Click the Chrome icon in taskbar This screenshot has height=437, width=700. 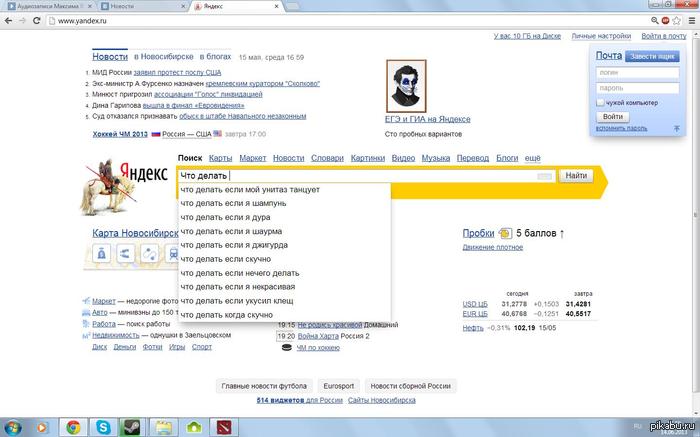pyautogui.click(x=73, y=427)
